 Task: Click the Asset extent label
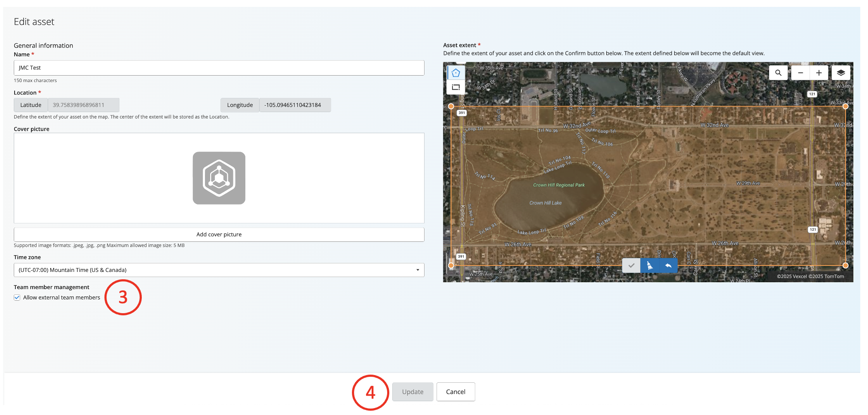pyautogui.click(x=460, y=45)
